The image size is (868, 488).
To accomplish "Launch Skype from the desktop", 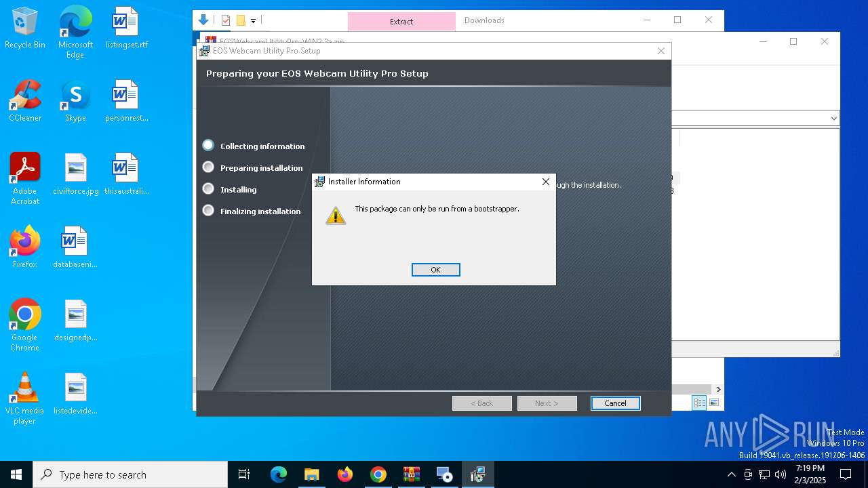I will tap(75, 102).
